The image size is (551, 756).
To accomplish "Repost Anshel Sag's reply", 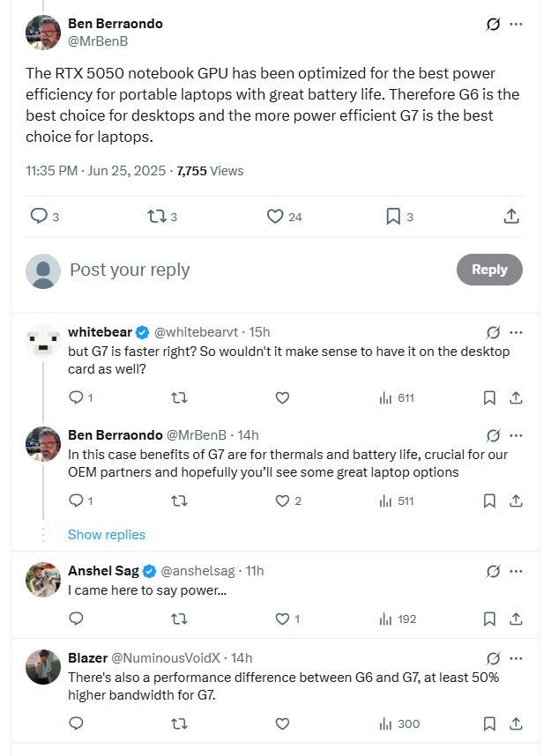I will pyautogui.click(x=179, y=619).
